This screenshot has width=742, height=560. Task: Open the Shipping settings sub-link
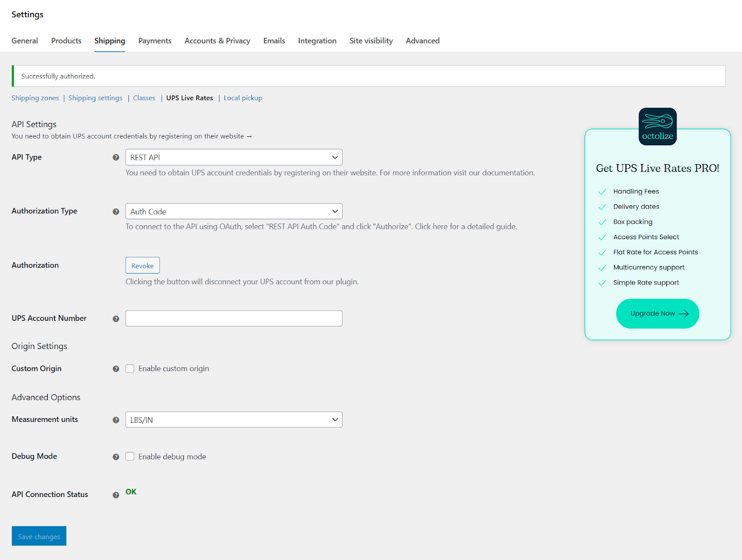point(96,98)
